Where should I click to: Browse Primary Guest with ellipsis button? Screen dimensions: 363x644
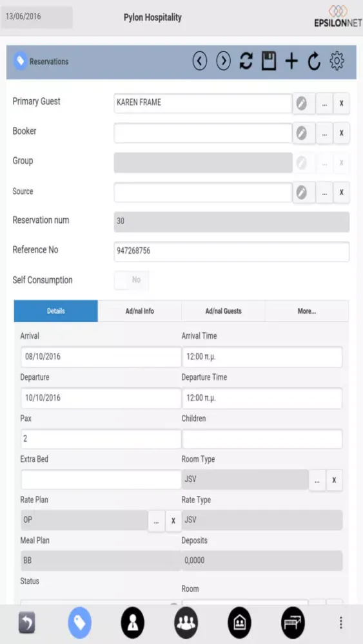pyautogui.click(x=324, y=103)
